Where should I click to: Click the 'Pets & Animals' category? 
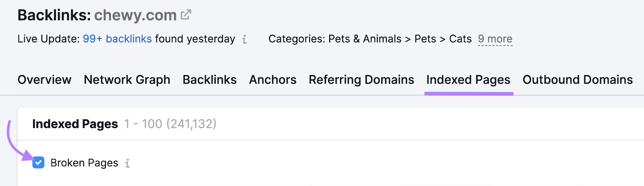(x=365, y=39)
